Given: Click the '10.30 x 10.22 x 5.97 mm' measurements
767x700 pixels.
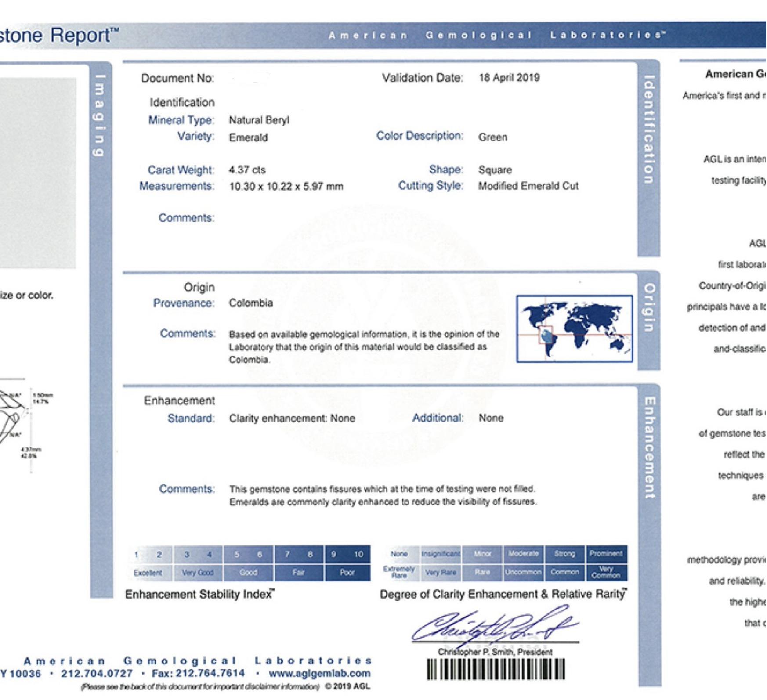Looking at the screenshot, I should click(286, 187).
